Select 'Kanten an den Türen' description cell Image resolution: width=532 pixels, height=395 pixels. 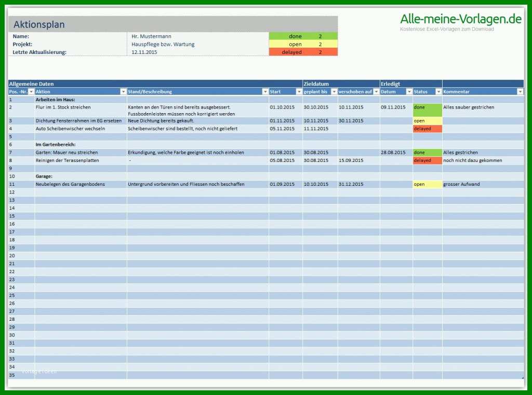coord(198,111)
